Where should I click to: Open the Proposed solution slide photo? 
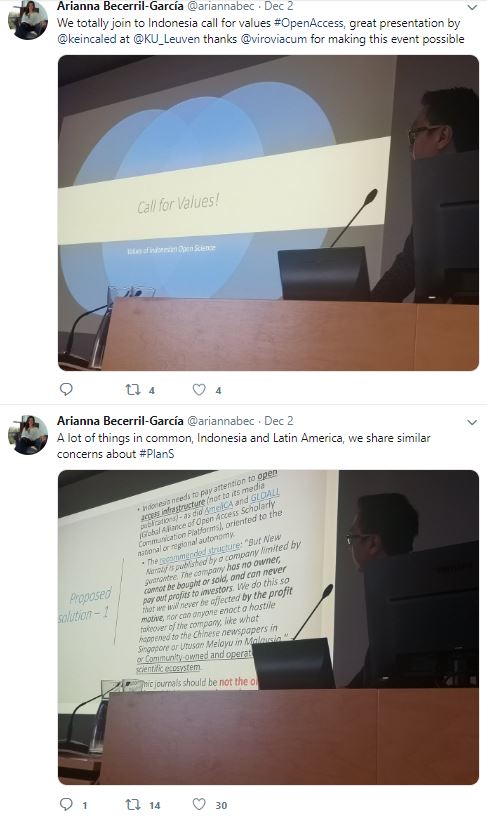[x=268, y=627]
